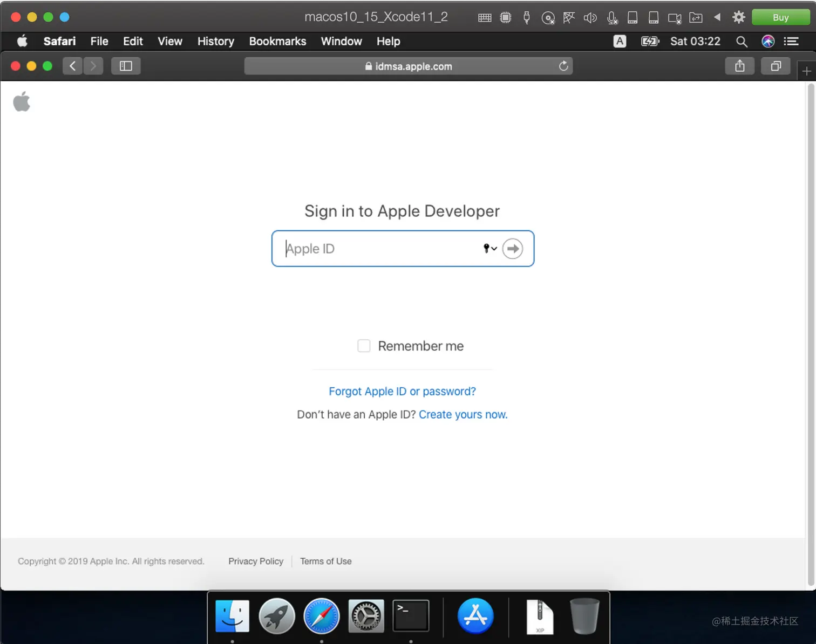Viewport: 816px width, 644px height.
Task: Click the page's vertical scrollbar
Action: [x=811, y=334]
